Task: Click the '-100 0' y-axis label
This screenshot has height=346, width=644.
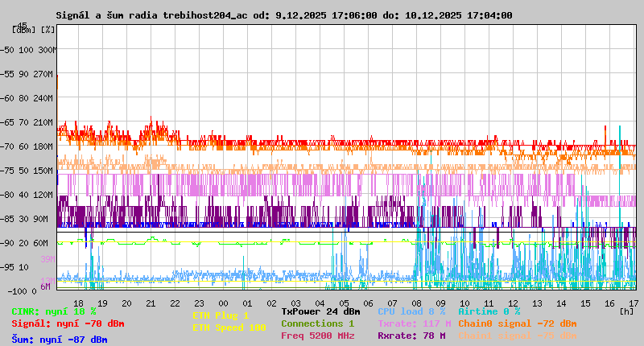Action: point(22,291)
